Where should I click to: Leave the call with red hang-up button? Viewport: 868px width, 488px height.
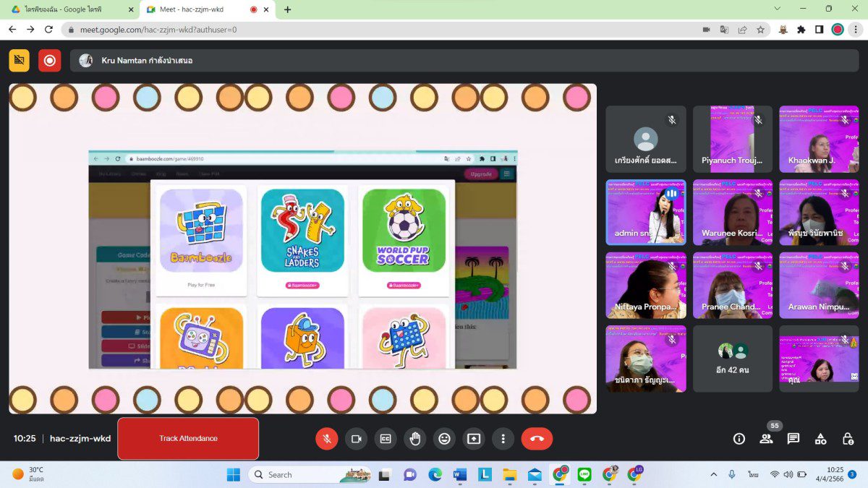click(x=537, y=438)
